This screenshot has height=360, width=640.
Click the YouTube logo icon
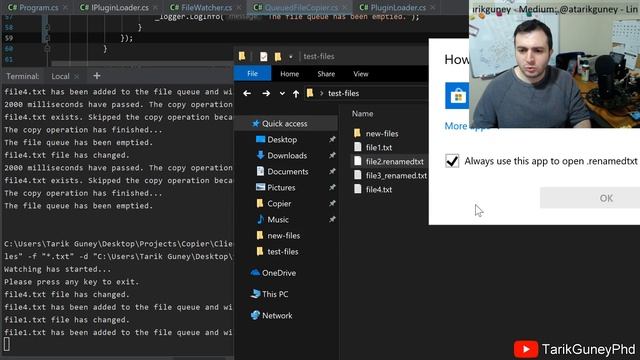click(526, 349)
